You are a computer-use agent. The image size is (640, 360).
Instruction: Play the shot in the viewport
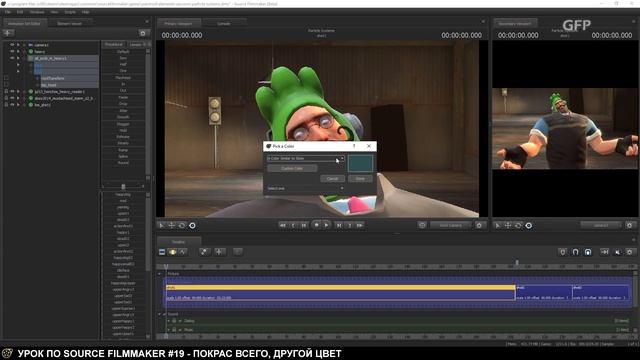[326, 225]
